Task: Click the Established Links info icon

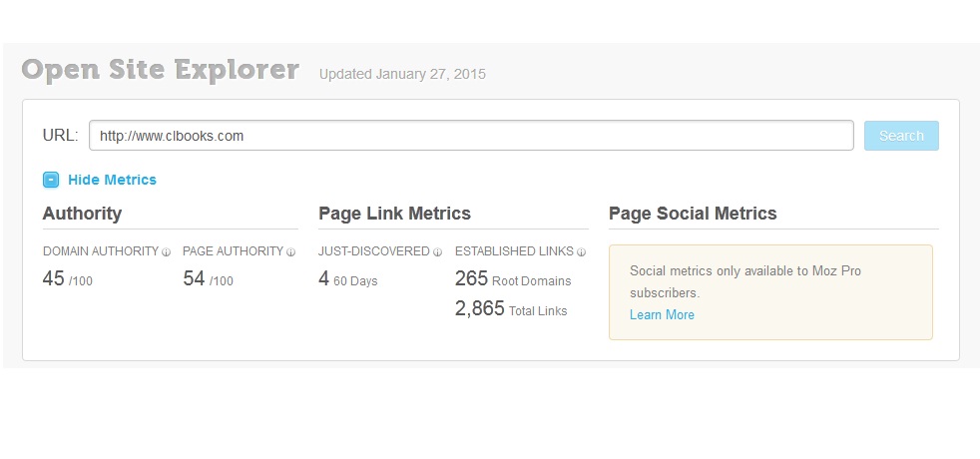Action: (581, 252)
